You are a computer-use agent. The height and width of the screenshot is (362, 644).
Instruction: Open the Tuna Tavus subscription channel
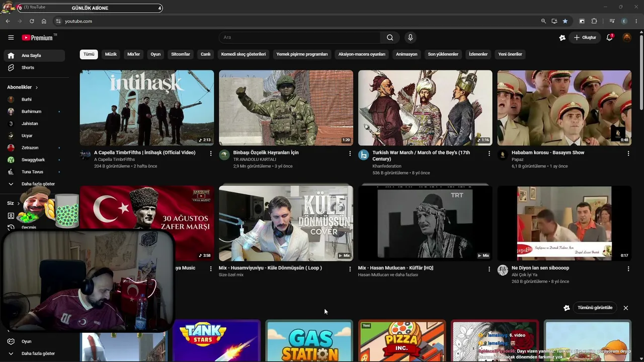point(34,172)
